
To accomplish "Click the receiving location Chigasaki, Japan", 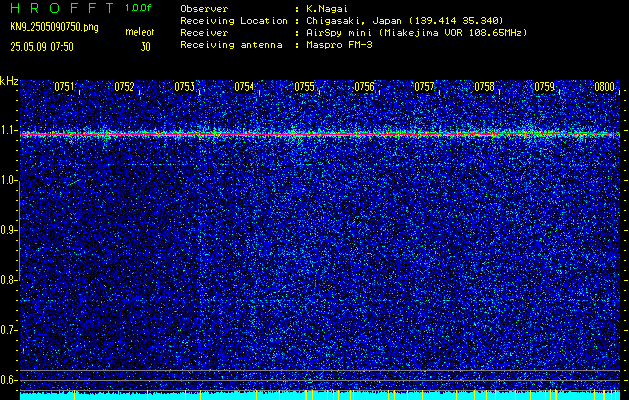I will 354,21.
